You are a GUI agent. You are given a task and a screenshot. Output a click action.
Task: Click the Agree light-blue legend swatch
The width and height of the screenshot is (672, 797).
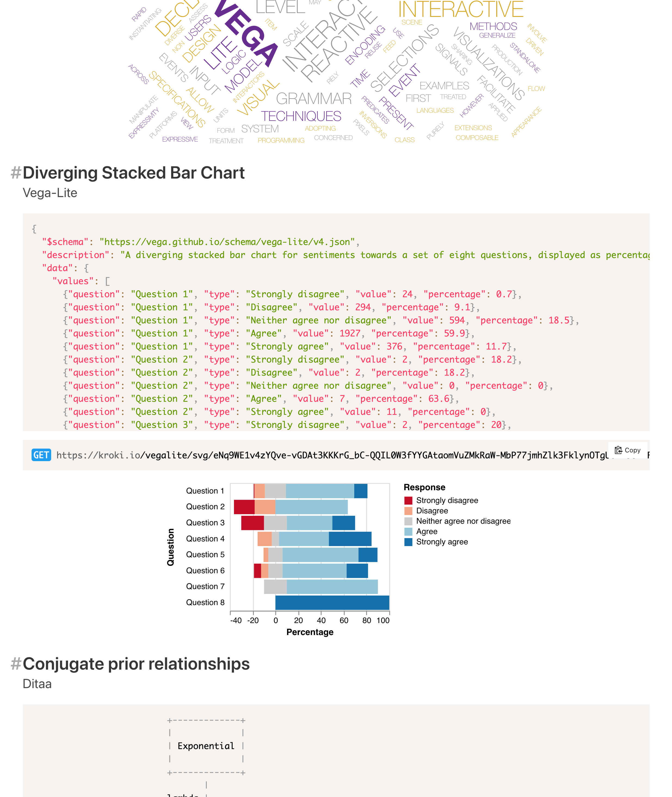[408, 532]
